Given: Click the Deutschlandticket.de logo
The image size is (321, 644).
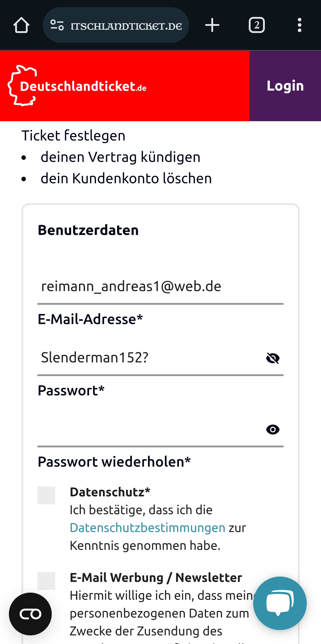Looking at the screenshot, I should 77,86.
